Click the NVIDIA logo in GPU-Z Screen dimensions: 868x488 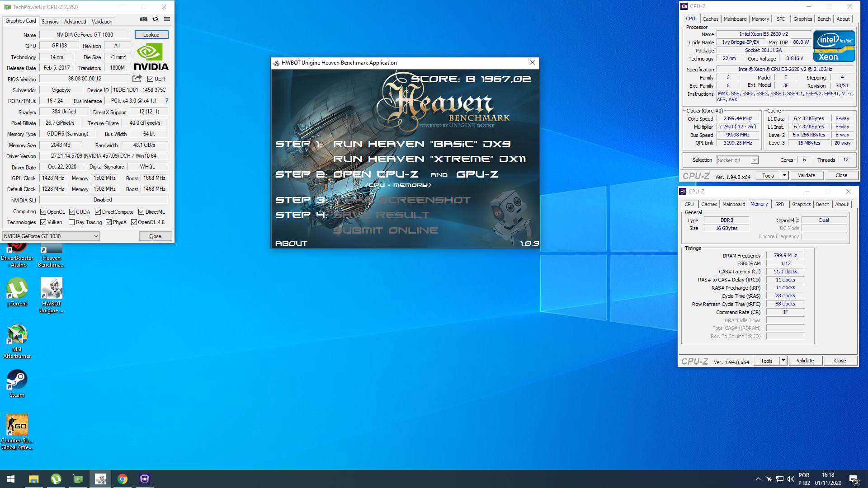[x=151, y=57]
